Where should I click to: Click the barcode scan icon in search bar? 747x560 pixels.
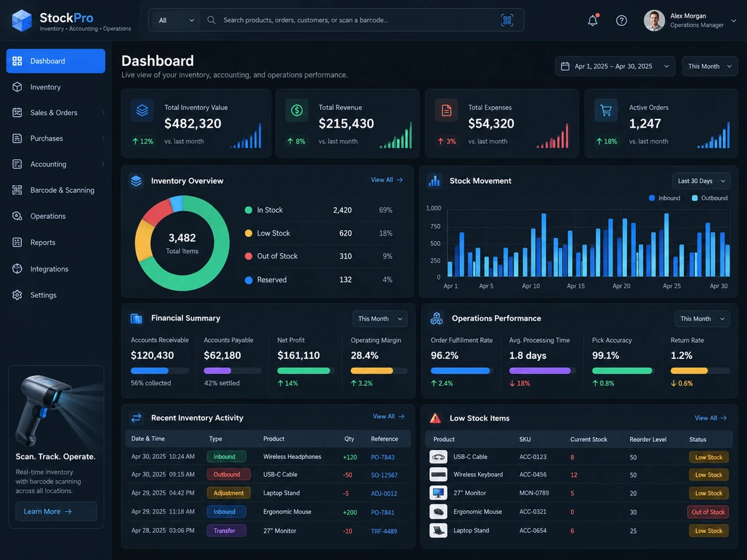[507, 20]
